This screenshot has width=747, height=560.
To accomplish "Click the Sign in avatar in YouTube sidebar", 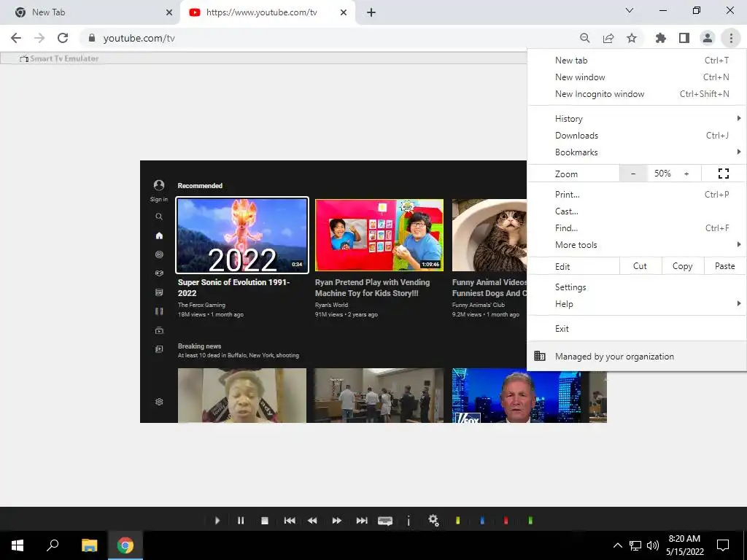I will tap(159, 185).
